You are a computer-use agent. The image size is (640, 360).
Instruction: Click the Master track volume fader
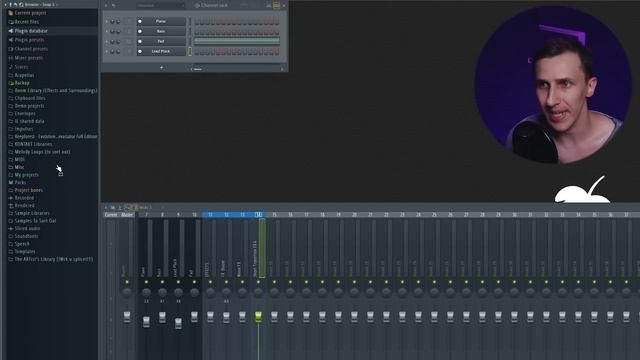click(127, 317)
